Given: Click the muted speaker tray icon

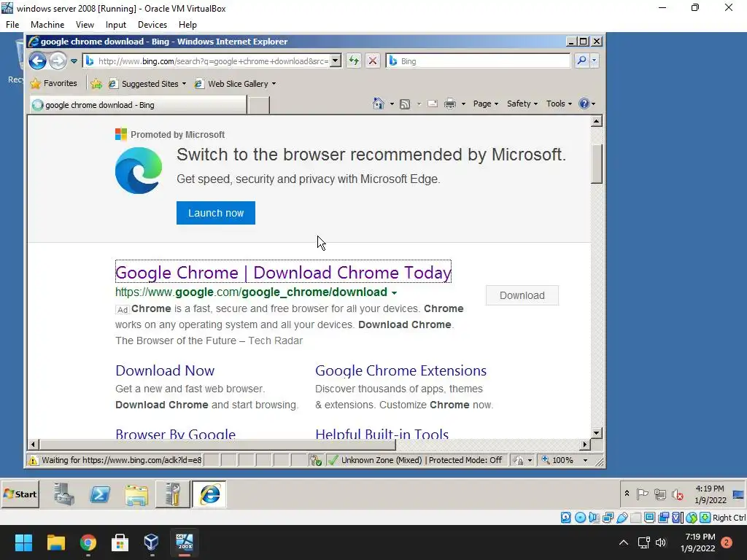Looking at the screenshot, I should (678, 495).
